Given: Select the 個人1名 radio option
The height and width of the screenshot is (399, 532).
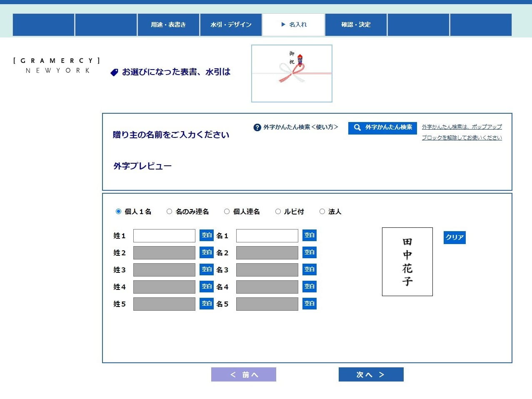Looking at the screenshot, I should (119, 212).
